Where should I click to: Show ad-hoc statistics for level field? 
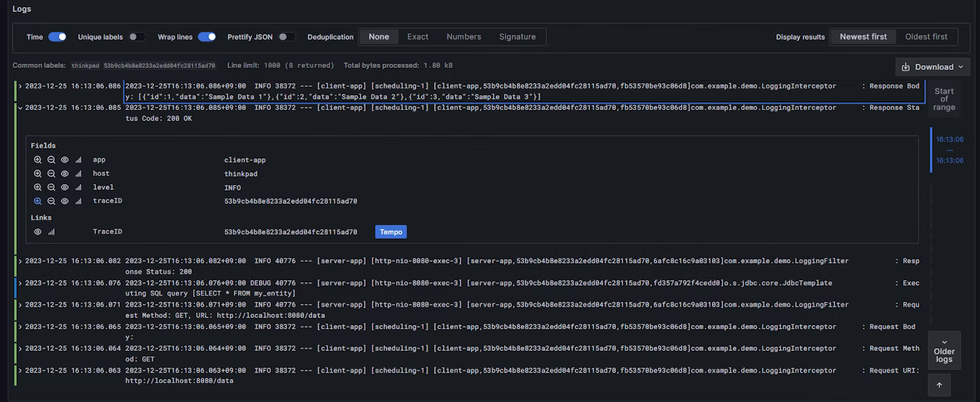tap(78, 188)
